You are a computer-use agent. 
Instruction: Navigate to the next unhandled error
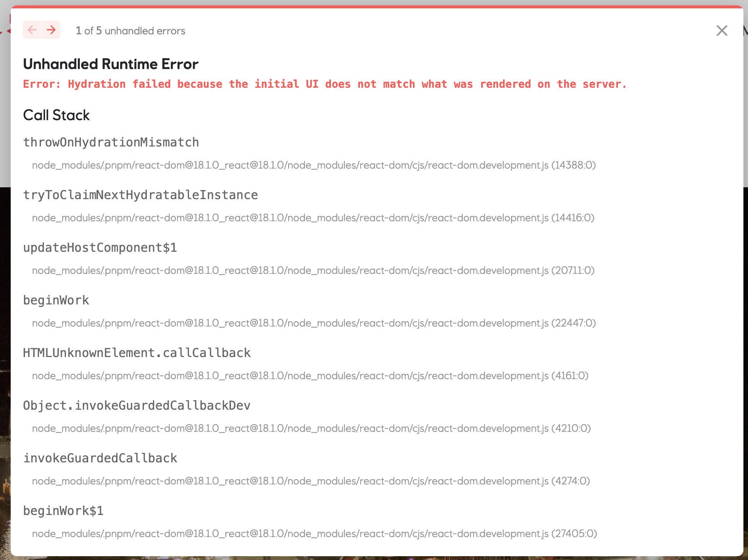tap(51, 30)
